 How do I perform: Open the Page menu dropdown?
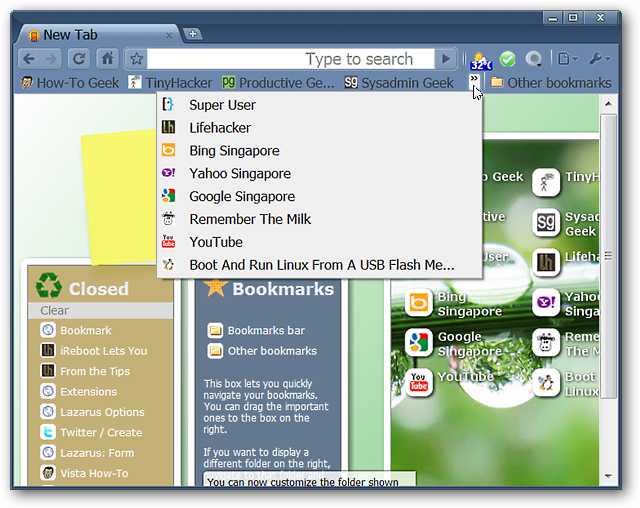pyautogui.click(x=568, y=59)
